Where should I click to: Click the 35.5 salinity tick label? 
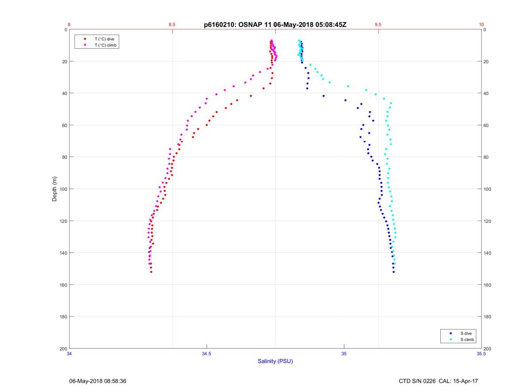(481, 354)
